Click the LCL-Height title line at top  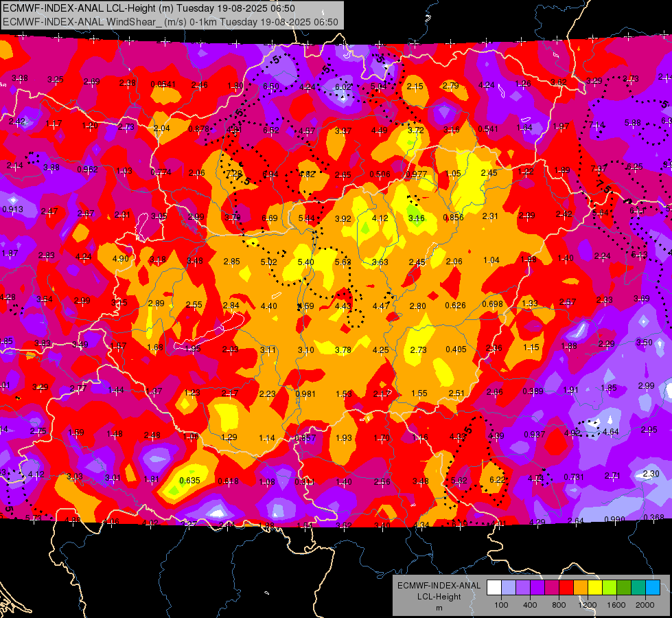click(x=149, y=8)
